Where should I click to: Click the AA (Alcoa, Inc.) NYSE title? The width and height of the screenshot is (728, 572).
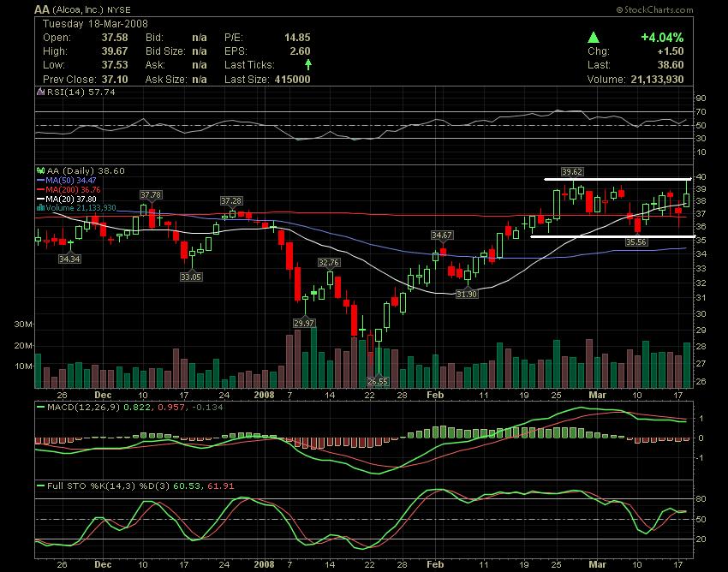pos(82,9)
